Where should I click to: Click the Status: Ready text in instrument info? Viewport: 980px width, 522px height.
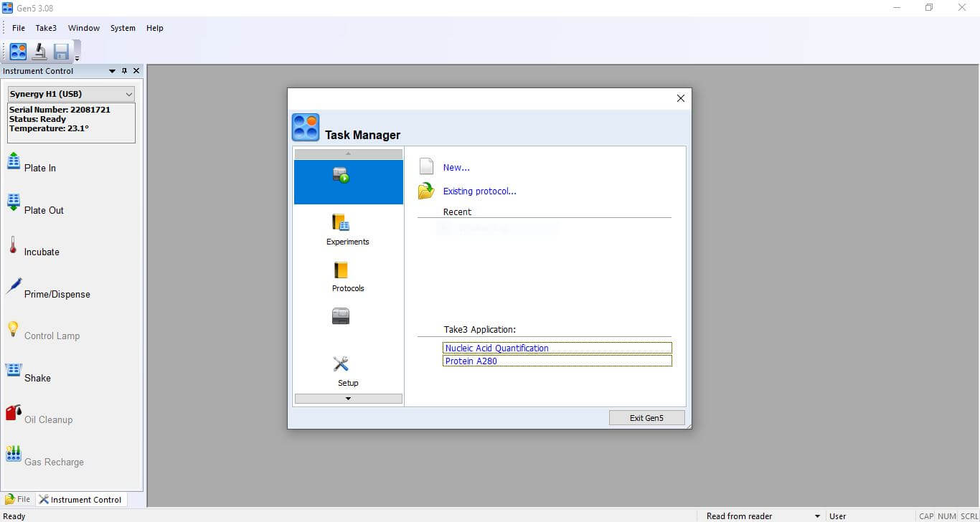coord(37,119)
